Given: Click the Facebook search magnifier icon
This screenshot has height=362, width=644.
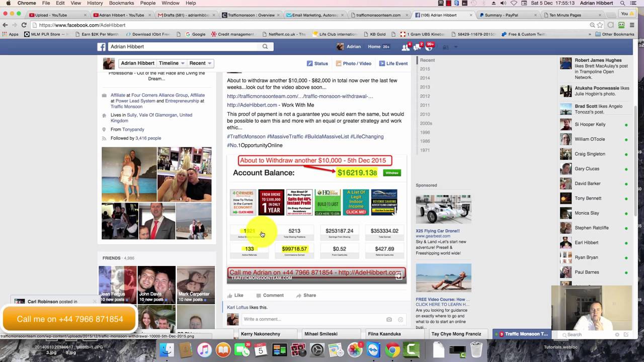Looking at the screenshot, I should pyautogui.click(x=265, y=46).
